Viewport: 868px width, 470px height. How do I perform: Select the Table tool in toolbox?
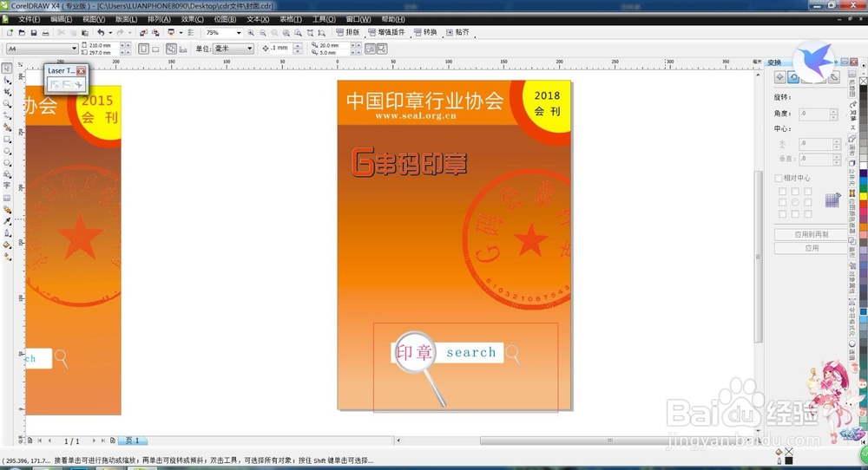(7, 198)
